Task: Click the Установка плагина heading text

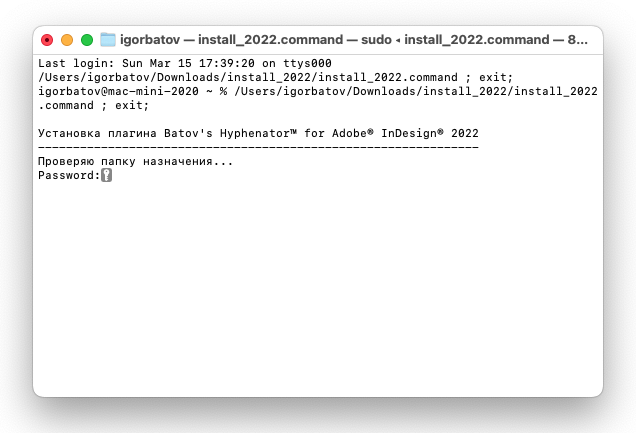Action: tap(97, 133)
